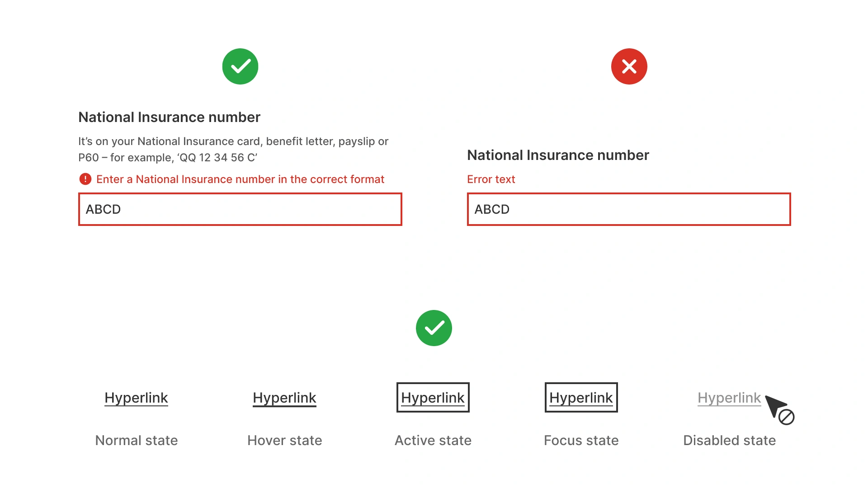Screen dimensions: 868x488
Task: Click the Hyperlink in Normal state
Action: (x=136, y=398)
